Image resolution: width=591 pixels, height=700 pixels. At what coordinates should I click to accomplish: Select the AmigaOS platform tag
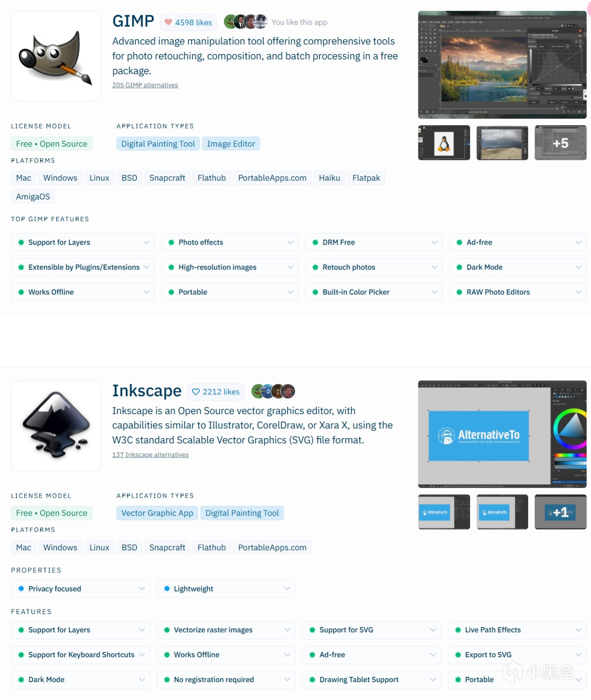[x=33, y=197]
